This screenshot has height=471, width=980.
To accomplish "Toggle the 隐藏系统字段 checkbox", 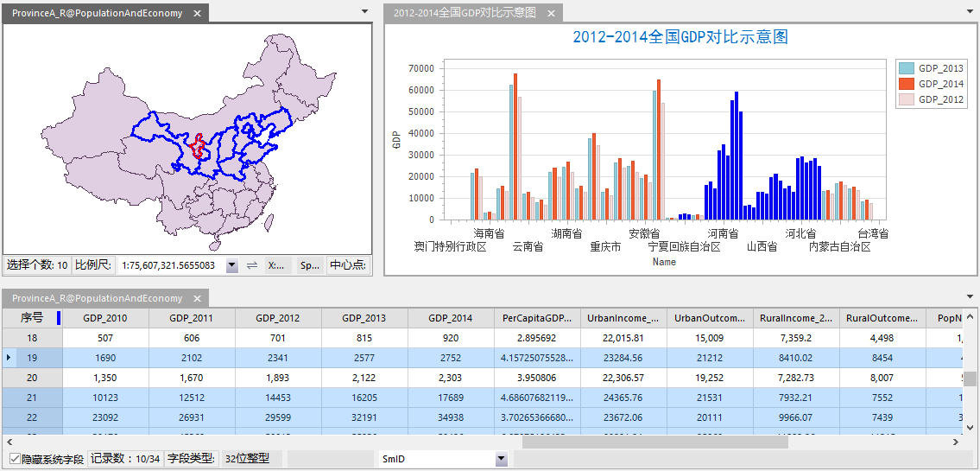I will click(x=15, y=459).
